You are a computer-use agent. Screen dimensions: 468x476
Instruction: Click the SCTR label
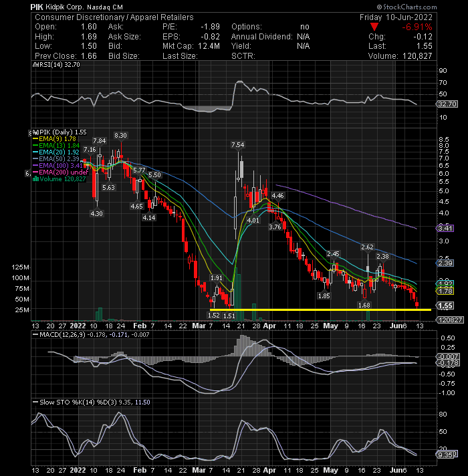tap(243, 56)
